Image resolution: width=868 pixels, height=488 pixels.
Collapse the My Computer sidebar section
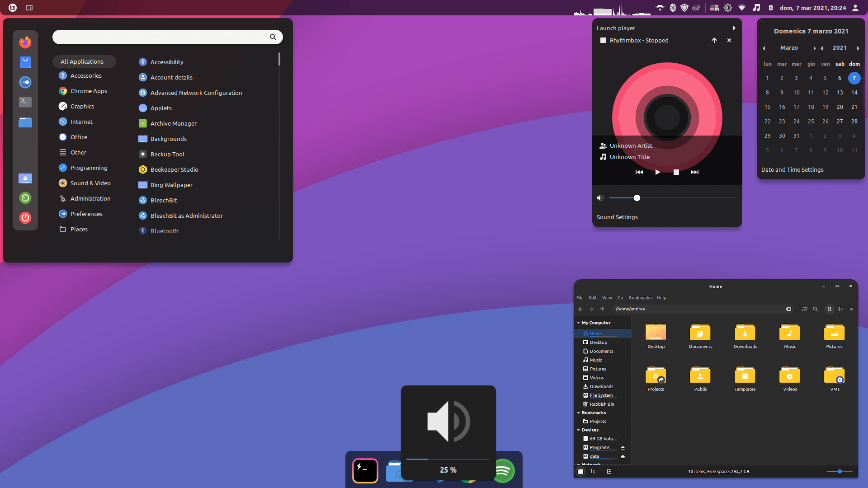point(578,323)
